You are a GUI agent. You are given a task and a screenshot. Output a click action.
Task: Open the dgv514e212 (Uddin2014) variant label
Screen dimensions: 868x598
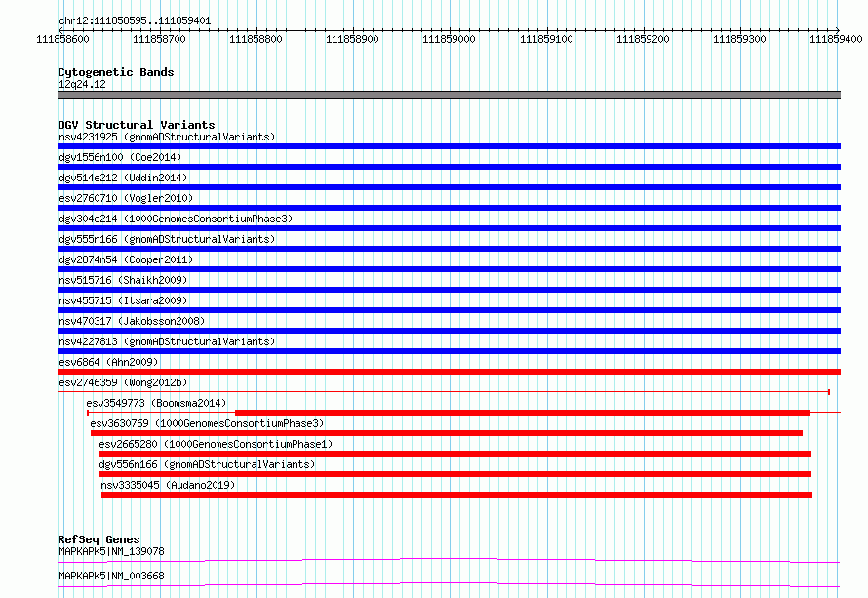[x=123, y=178]
